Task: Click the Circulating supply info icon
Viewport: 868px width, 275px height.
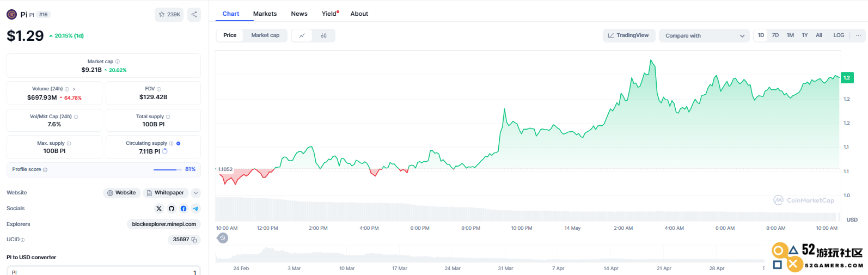Action: (171, 143)
